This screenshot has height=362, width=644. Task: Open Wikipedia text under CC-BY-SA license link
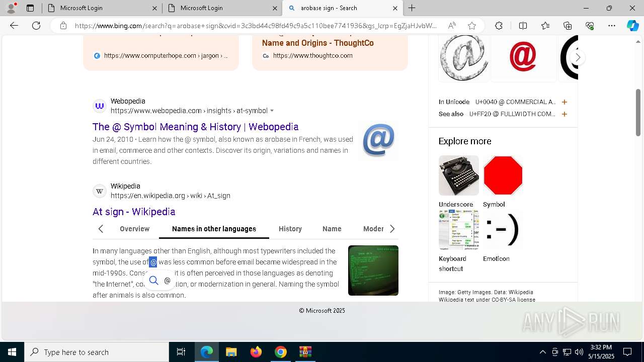487,300
